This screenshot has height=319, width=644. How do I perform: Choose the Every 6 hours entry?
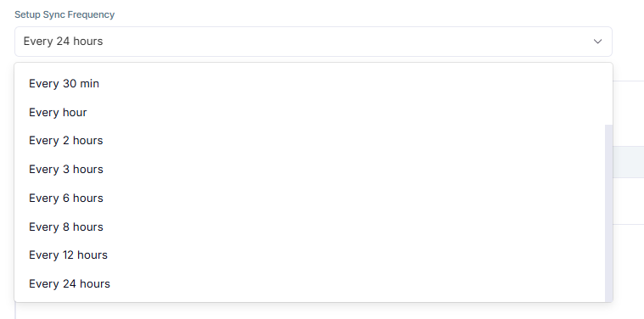310,198
